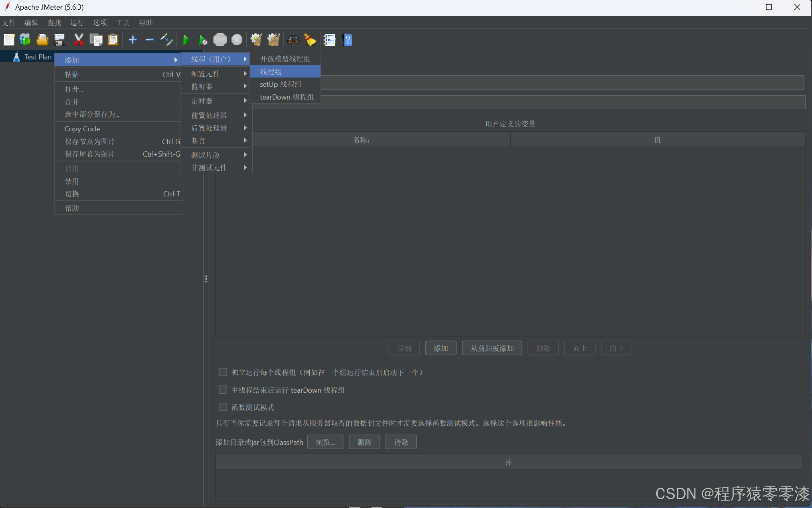Select Test Plan flask icon in tree
Image resolution: width=812 pixels, height=508 pixels.
pyautogui.click(x=16, y=57)
